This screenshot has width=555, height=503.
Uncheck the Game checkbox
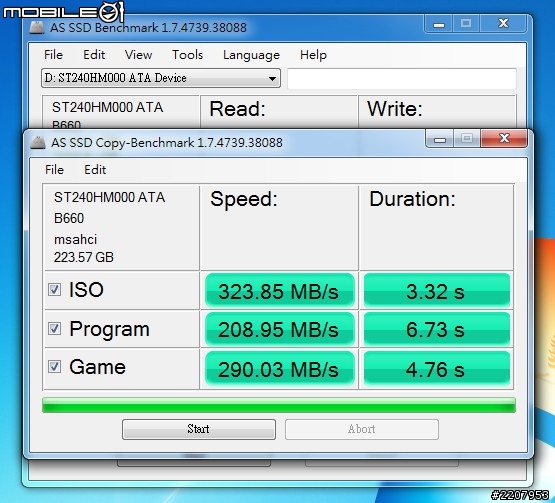54,366
